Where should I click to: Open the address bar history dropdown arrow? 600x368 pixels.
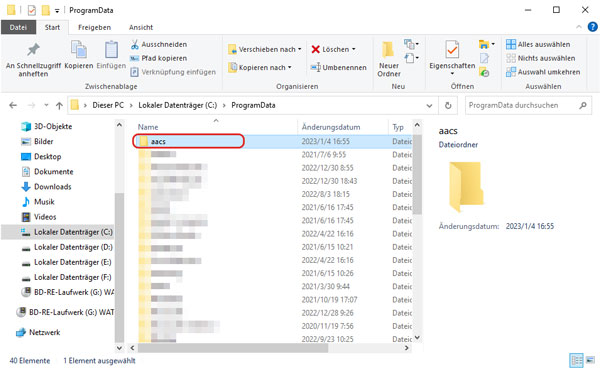[429, 106]
